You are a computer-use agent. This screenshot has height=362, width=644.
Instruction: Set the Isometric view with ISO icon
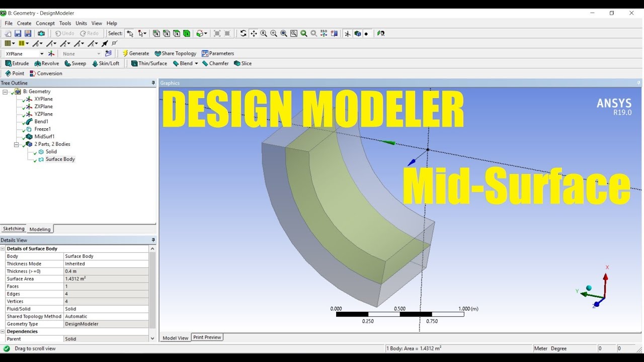pyautogui.click(x=324, y=33)
